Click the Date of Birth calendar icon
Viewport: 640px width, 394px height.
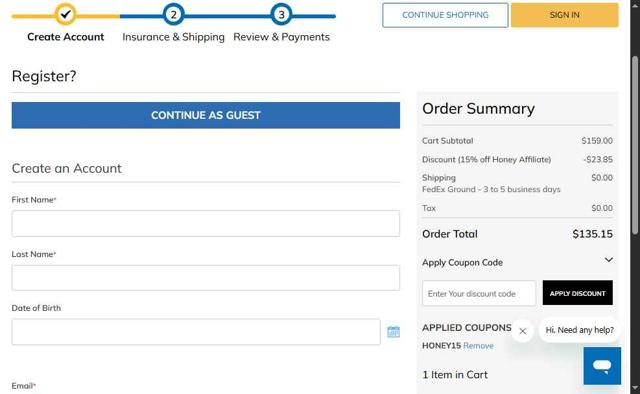393,332
